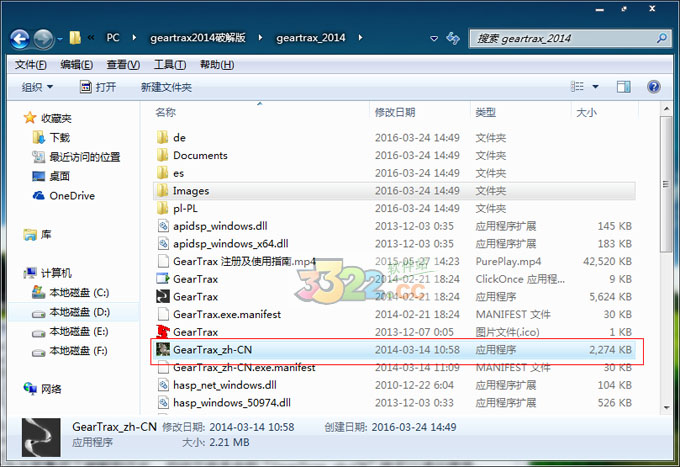680x467 pixels.
Task: Click the Forward navigation arrow
Action: click(x=43, y=39)
